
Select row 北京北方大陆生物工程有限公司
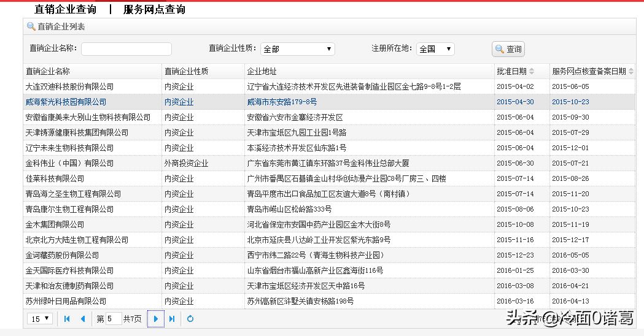329,240
